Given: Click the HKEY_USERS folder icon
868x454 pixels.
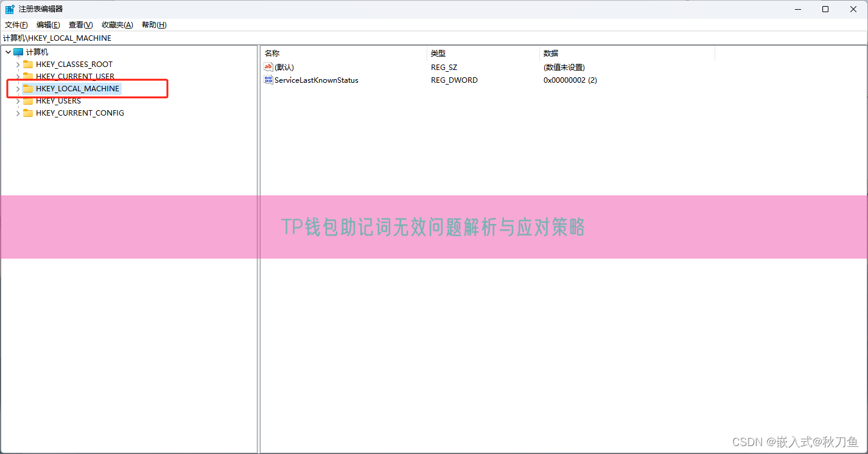Looking at the screenshot, I should pyautogui.click(x=28, y=101).
